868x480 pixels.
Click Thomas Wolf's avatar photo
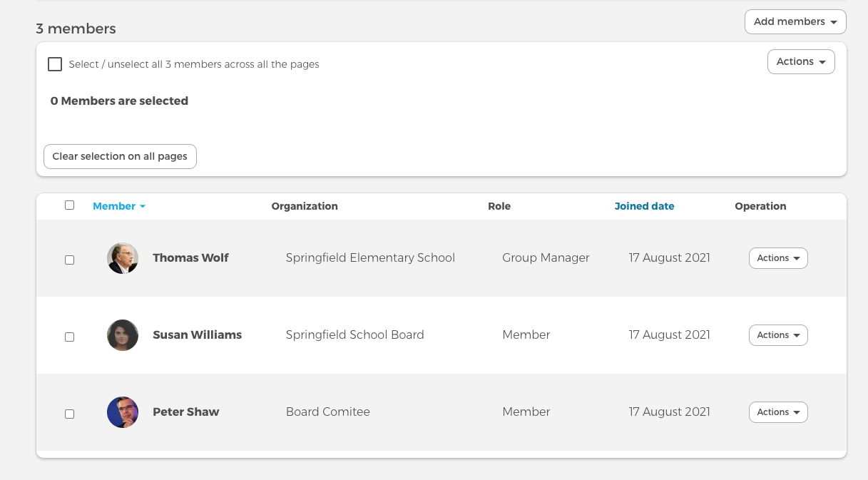(x=123, y=258)
